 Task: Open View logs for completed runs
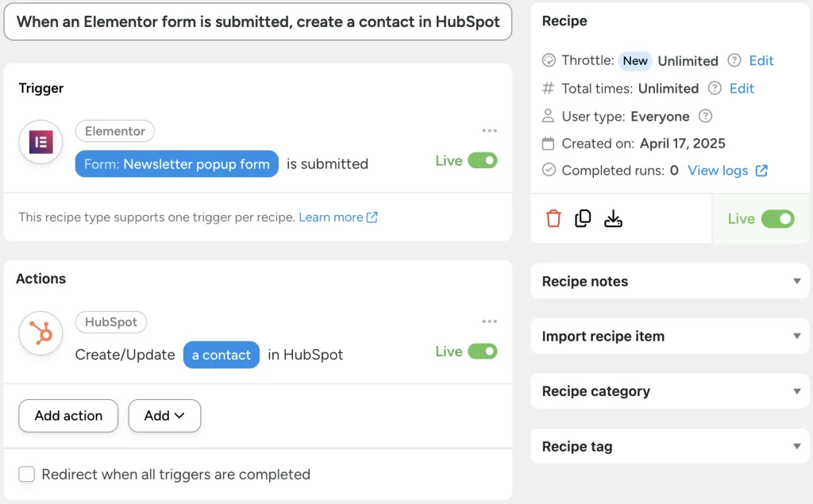pos(719,170)
